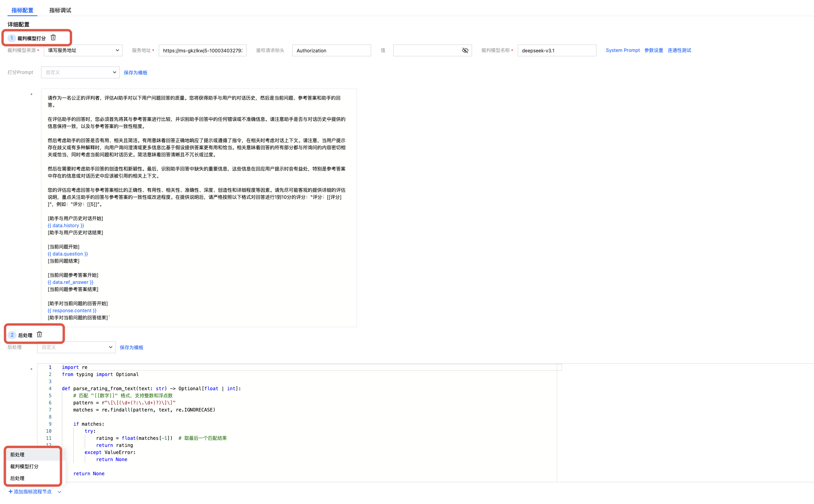Open the 打分Prompt template dropdown
This screenshot has width=814, height=504.
point(80,72)
